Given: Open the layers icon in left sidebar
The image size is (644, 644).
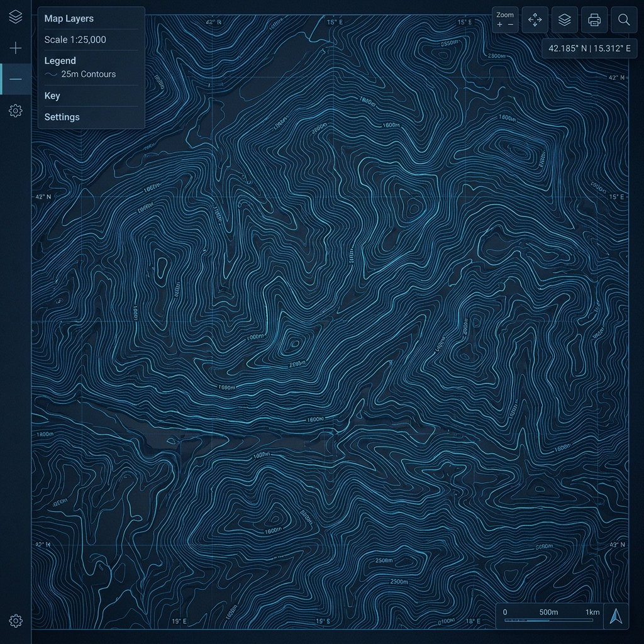Looking at the screenshot, I should (x=16, y=17).
